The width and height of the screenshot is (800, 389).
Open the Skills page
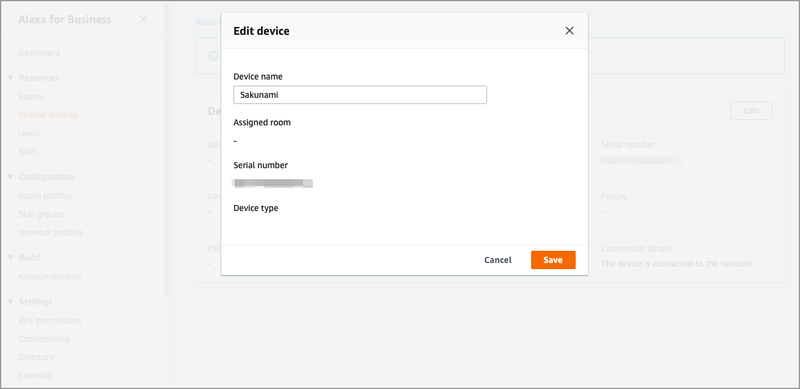(28, 152)
